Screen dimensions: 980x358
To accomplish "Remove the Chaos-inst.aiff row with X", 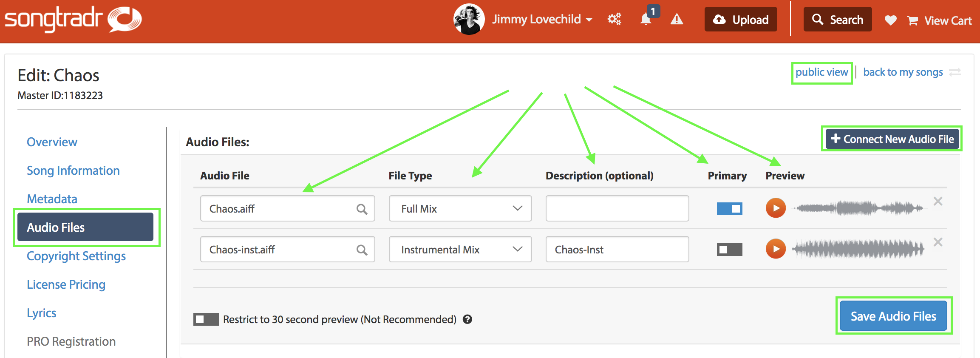I will coord(938,242).
